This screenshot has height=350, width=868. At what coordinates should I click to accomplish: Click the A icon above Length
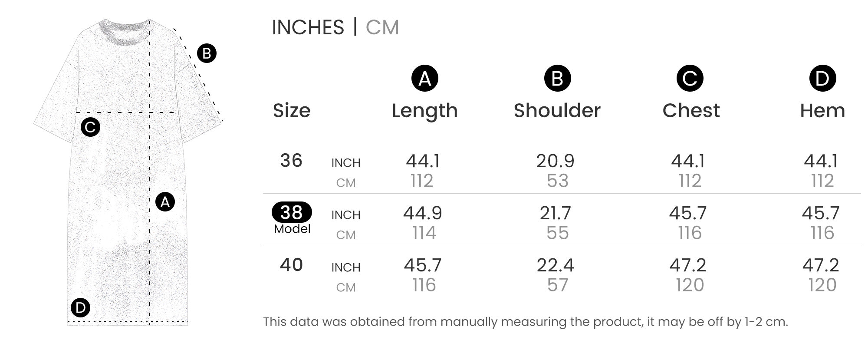[x=424, y=79]
